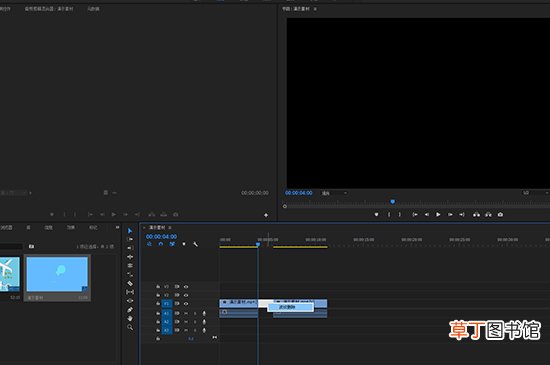Screen dimensions: 550x365
Task: Go to In point in Program monitor
Action: coord(415,214)
